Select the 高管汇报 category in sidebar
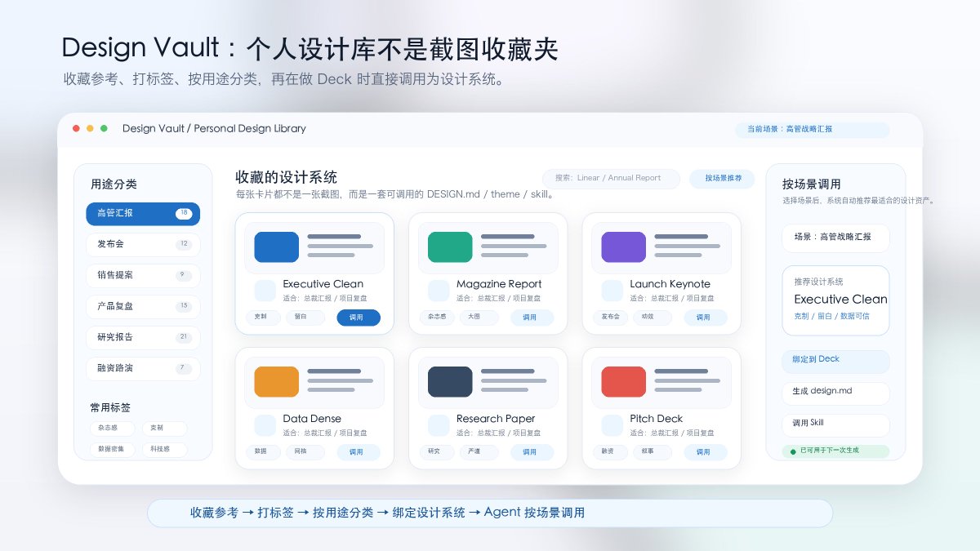Screen dimensions: 980x551 click(143, 214)
